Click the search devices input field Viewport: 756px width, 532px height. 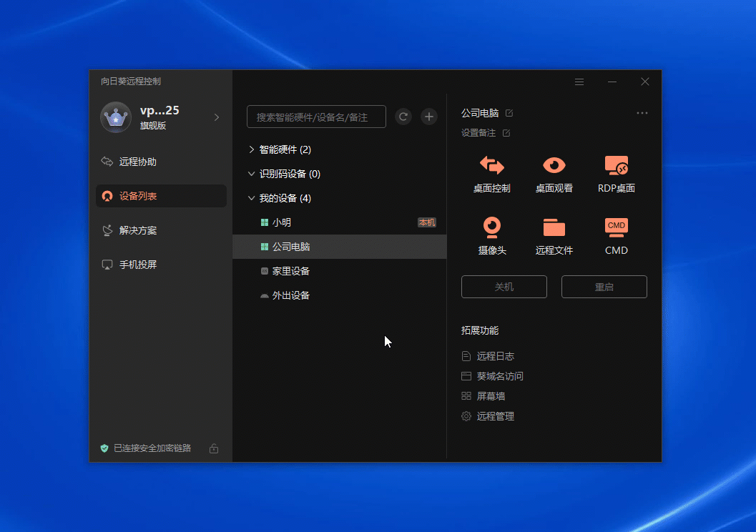pos(316,117)
